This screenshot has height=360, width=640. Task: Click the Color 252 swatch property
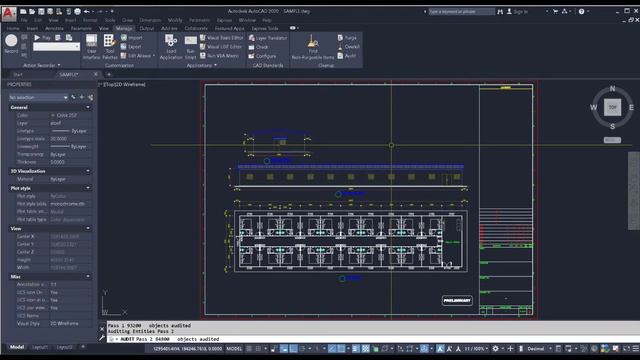click(x=64, y=116)
